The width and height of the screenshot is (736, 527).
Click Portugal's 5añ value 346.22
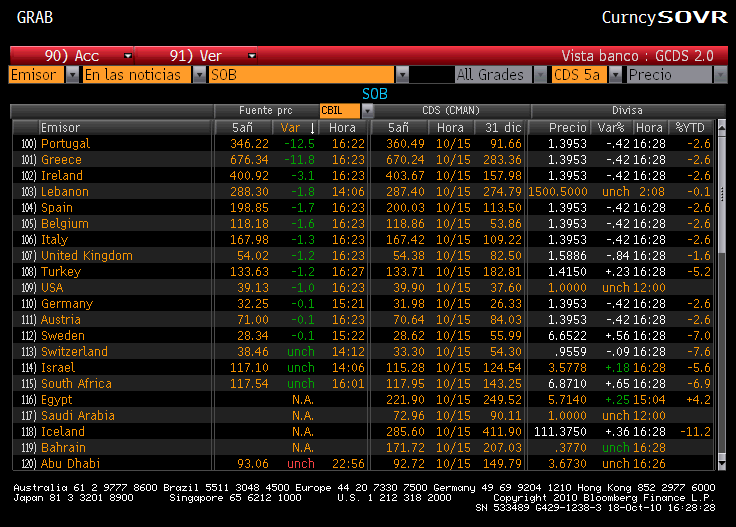tap(249, 144)
